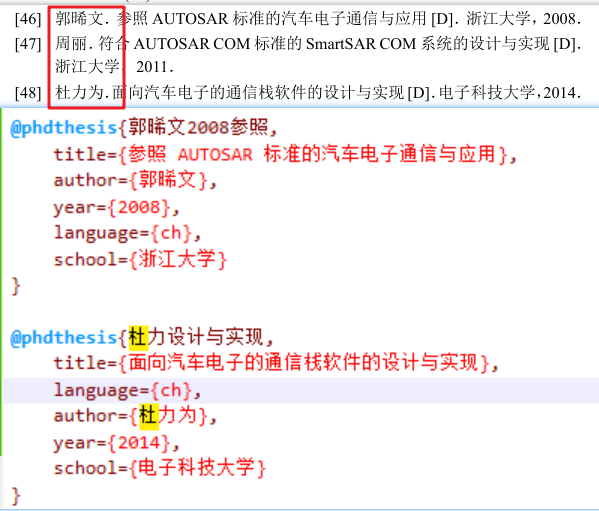This screenshot has height=511, width=599.
Task: Click school value 电子科技大学 in bib entry
Action: 196,467
